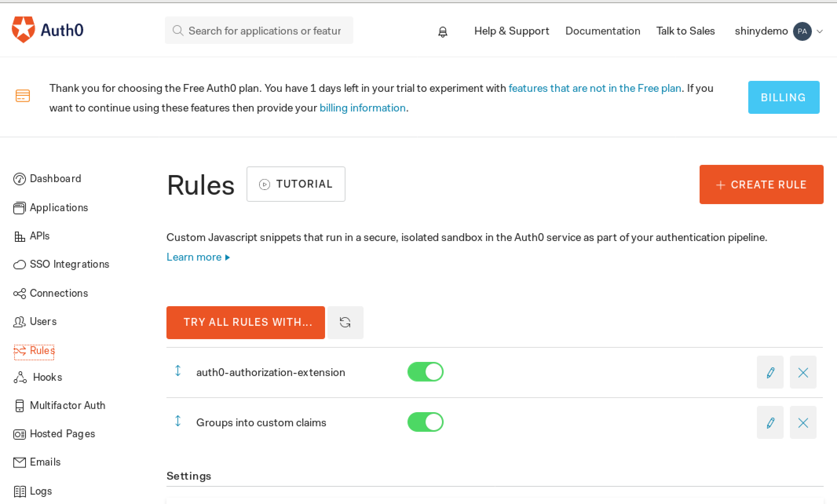Edit auth0-authorization-extension rule with pencil icon
This screenshot has width=837, height=504.
pyautogui.click(x=770, y=372)
